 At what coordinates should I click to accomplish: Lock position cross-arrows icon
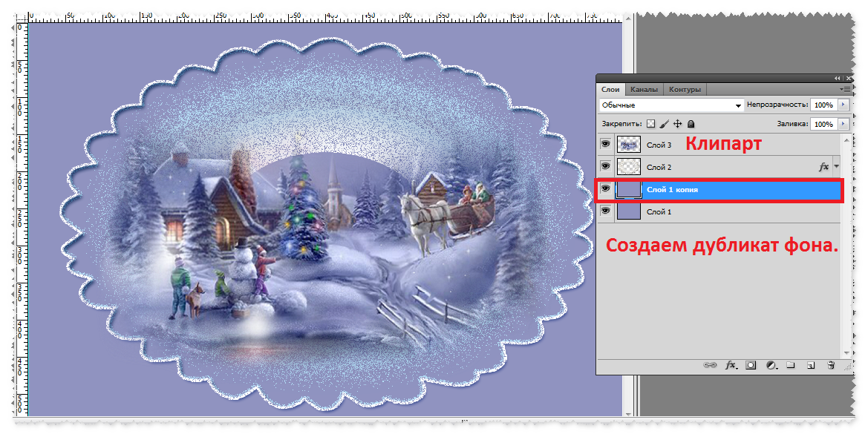[x=678, y=124]
